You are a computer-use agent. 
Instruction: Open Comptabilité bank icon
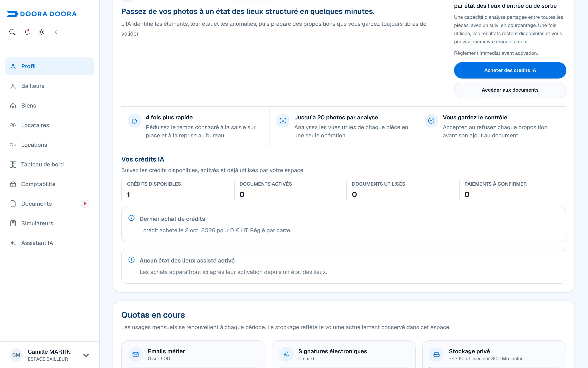point(13,184)
